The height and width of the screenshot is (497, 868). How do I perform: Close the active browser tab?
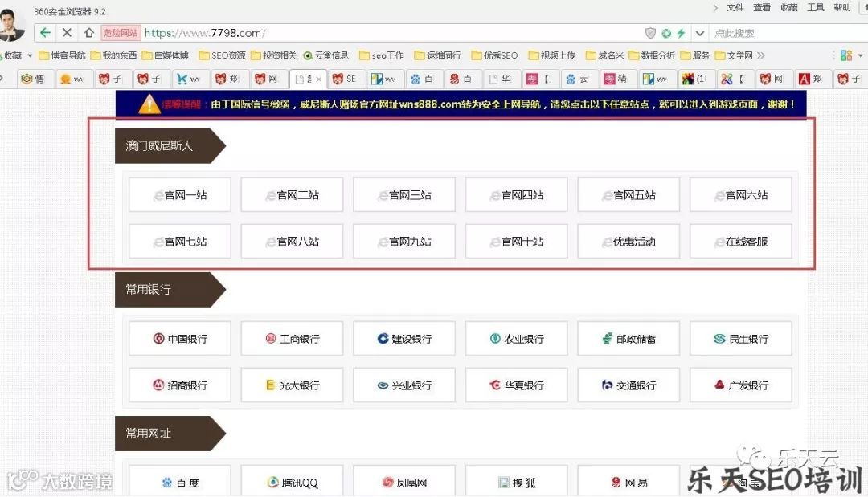(318, 79)
